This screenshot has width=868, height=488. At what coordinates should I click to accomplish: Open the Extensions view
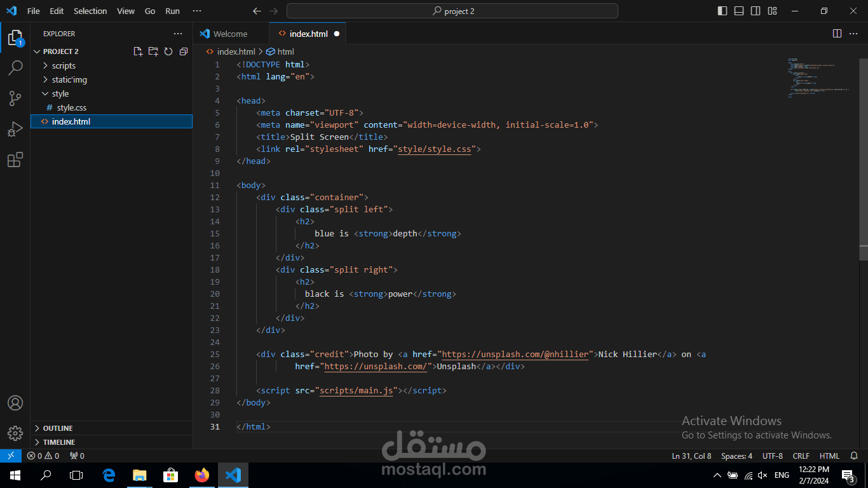[15, 159]
